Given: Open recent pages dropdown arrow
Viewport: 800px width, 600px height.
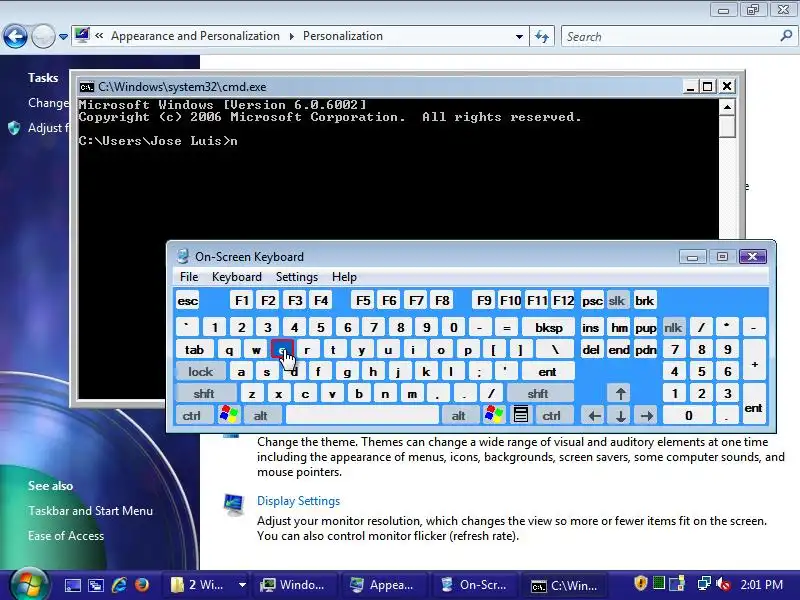Looking at the screenshot, I should (63, 37).
